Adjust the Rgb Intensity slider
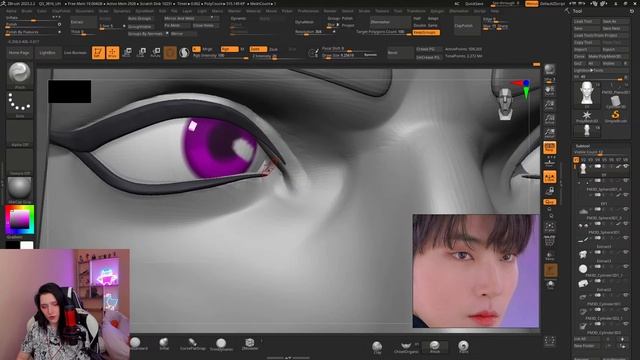 (x=220, y=56)
